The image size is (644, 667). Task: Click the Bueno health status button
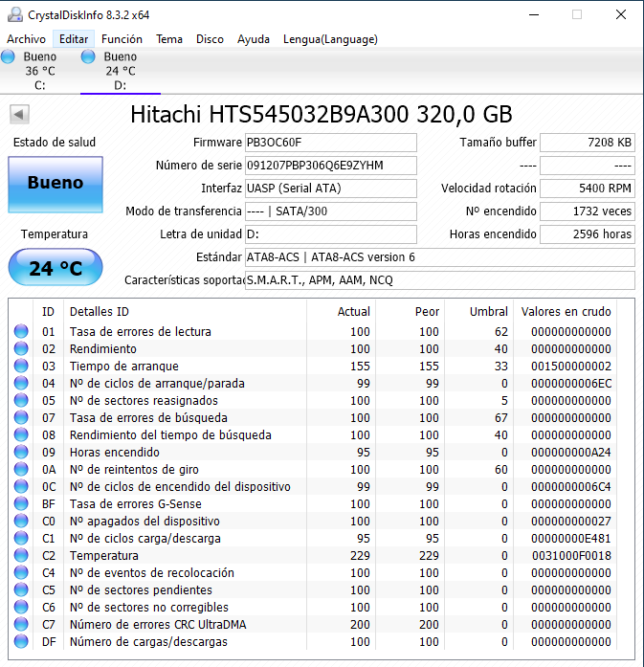coord(56,185)
